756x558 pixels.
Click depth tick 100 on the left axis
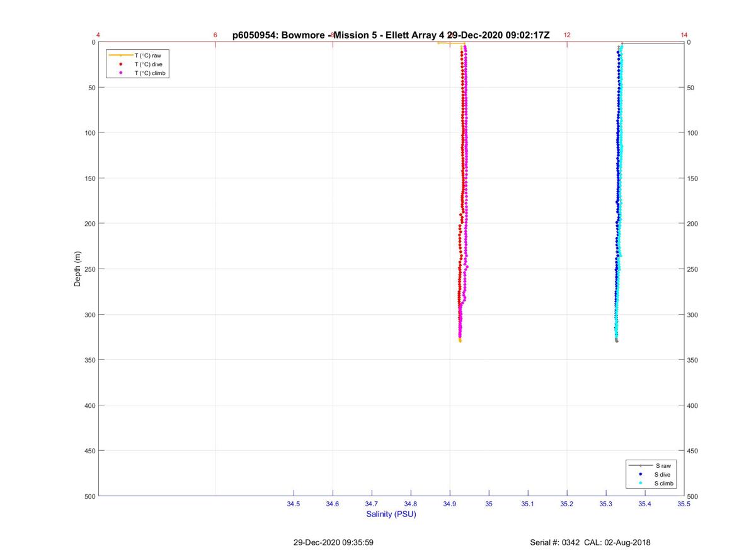click(x=89, y=133)
